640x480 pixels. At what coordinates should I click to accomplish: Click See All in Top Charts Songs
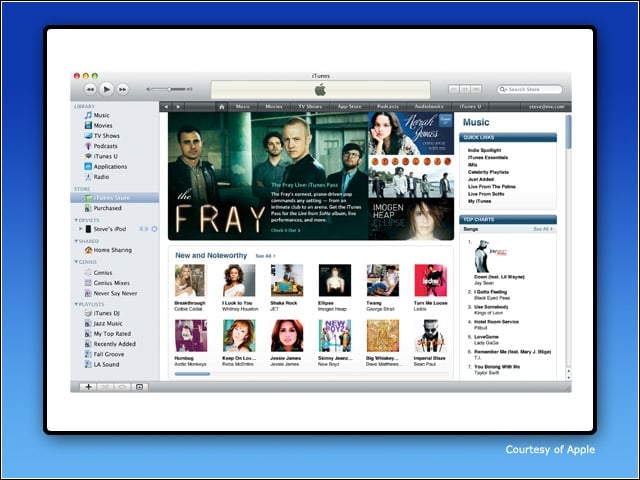(x=543, y=229)
